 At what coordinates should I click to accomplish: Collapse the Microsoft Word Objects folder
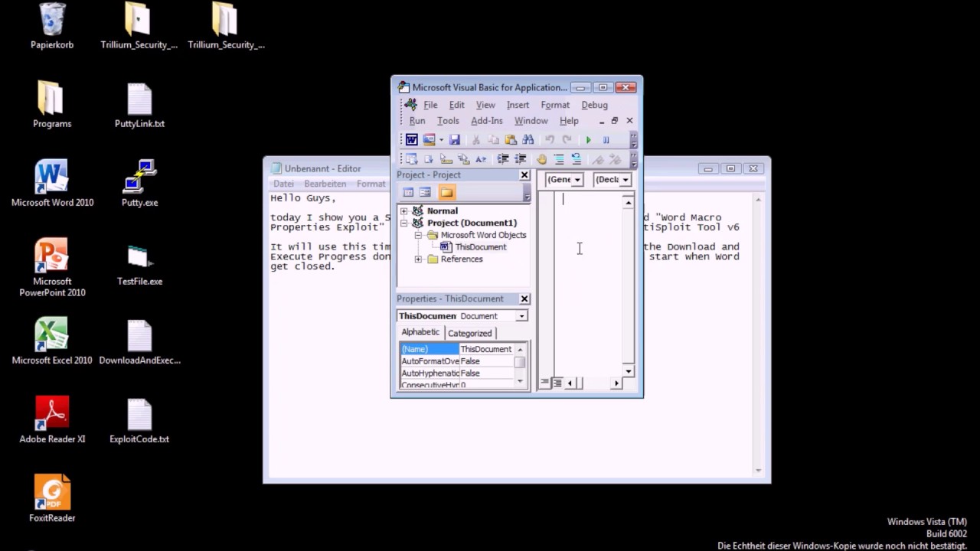tap(418, 235)
